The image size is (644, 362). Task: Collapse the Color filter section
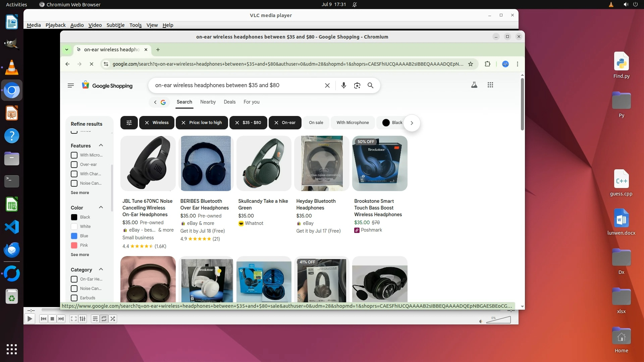coord(101,207)
